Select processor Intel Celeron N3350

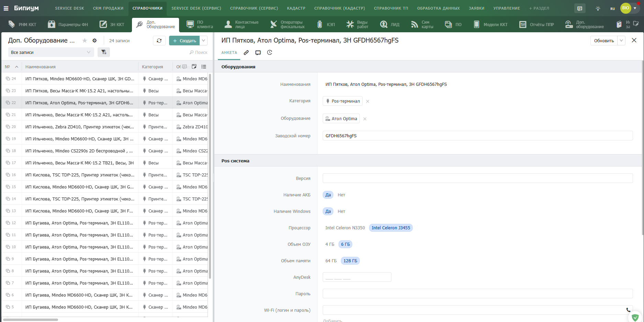(x=345, y=228)
